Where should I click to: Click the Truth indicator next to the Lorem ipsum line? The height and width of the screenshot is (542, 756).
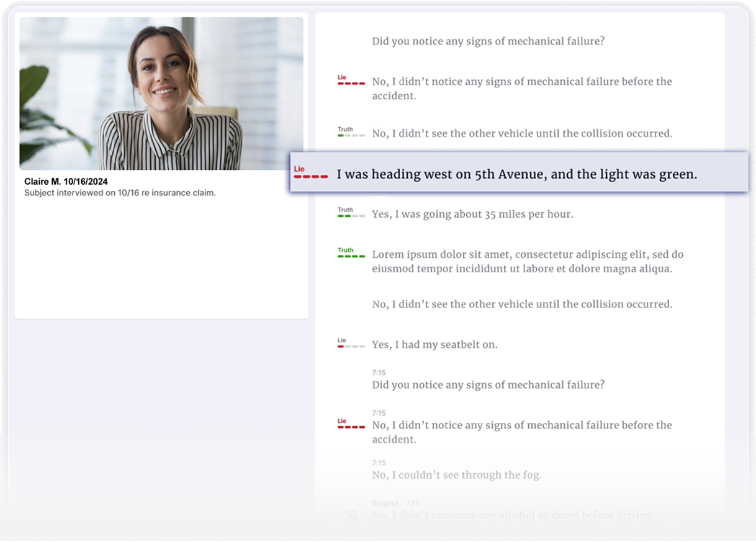tap(351, 253)
